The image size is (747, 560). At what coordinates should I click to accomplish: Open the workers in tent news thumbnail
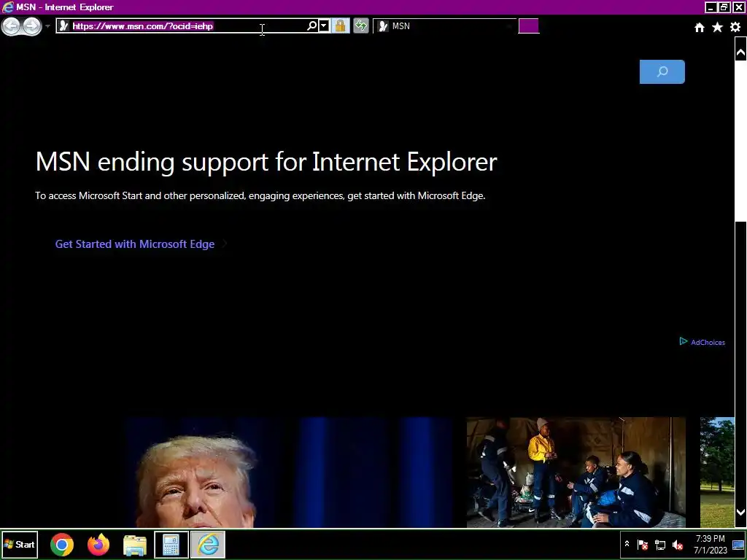tap(576, 472)
